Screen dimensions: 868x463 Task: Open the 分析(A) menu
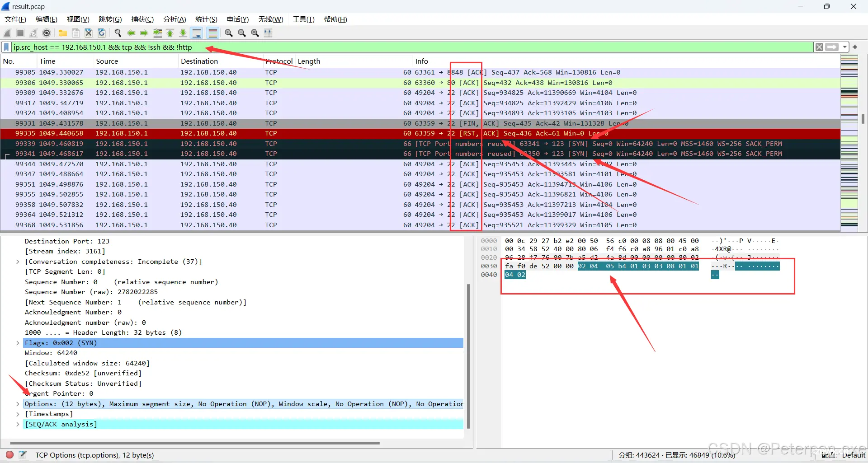tap(175, 19)
